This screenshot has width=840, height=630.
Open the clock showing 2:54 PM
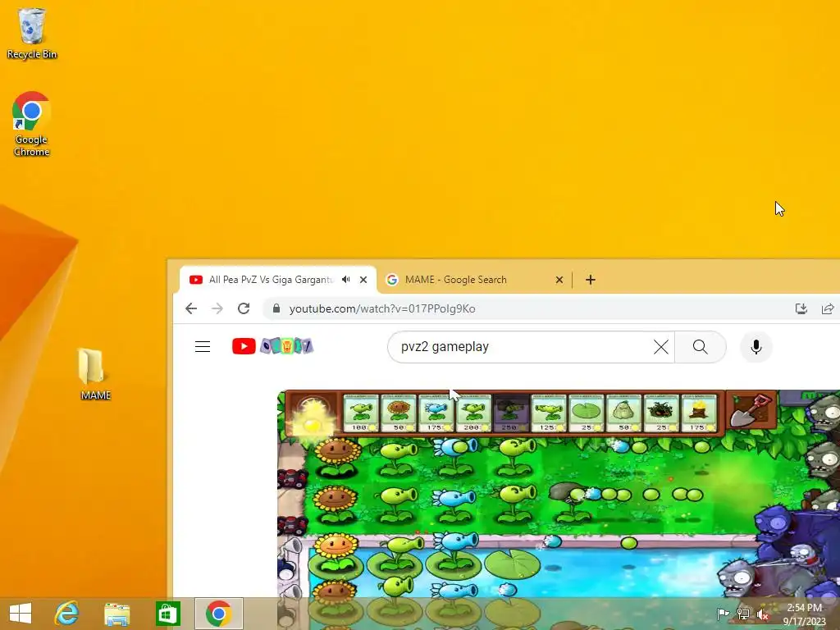pyautogui.click(x=804, y=614)
